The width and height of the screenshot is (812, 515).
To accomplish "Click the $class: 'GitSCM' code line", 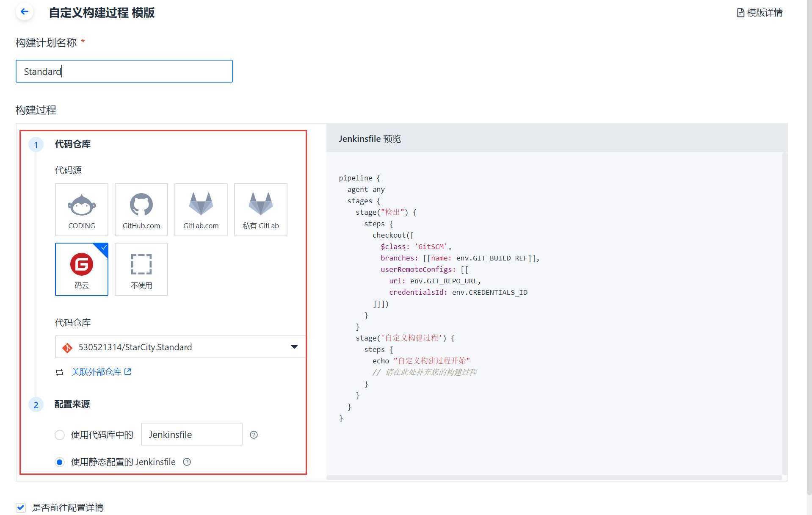I will pyautogui.click(x=416, y=246).
